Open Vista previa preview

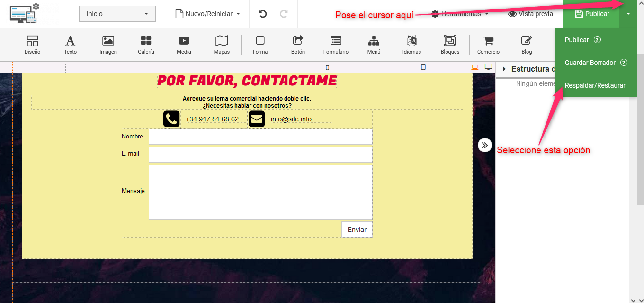click(x=530, y=14)
